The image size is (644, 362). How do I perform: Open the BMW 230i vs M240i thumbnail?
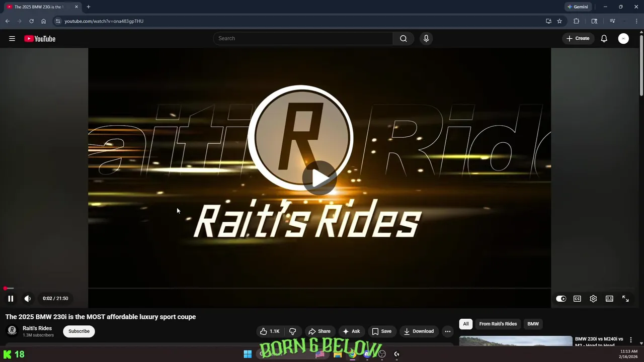pyautogui.click(x=516, y=341)
